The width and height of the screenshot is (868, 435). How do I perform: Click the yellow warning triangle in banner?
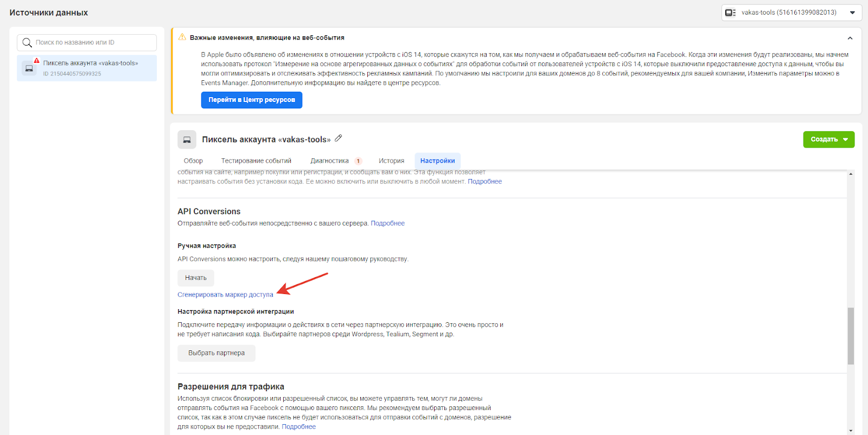182,37
